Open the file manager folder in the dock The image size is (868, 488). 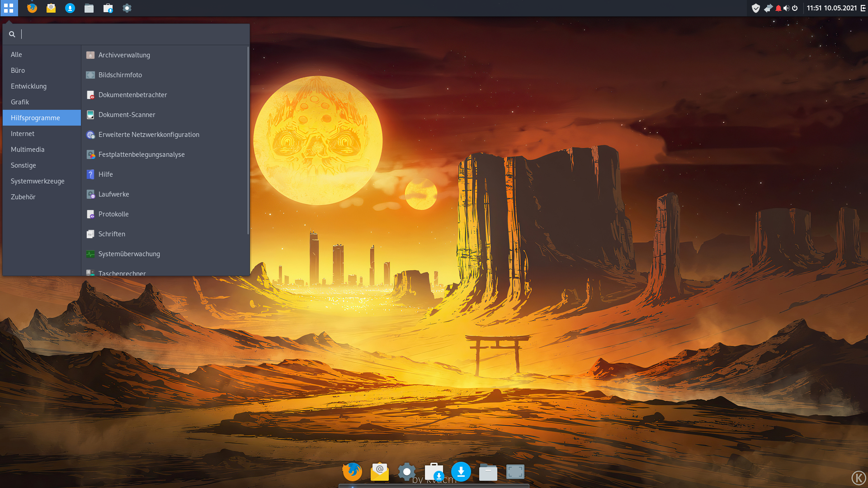click(x=488, y=473)
